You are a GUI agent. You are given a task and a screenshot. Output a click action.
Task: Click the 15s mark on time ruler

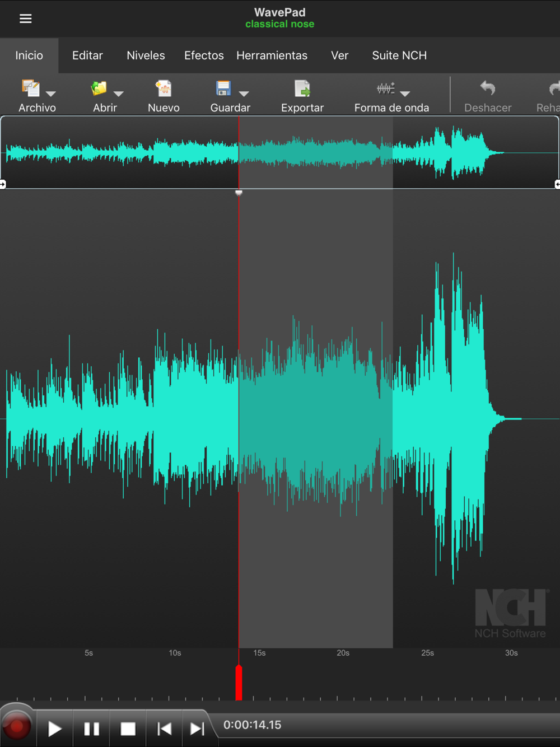(259, 653)
